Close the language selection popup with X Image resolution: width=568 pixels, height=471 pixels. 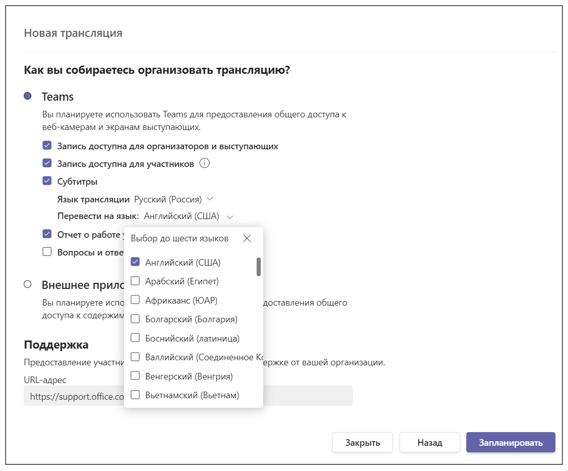pyautogui.click(x=247, y=238)
